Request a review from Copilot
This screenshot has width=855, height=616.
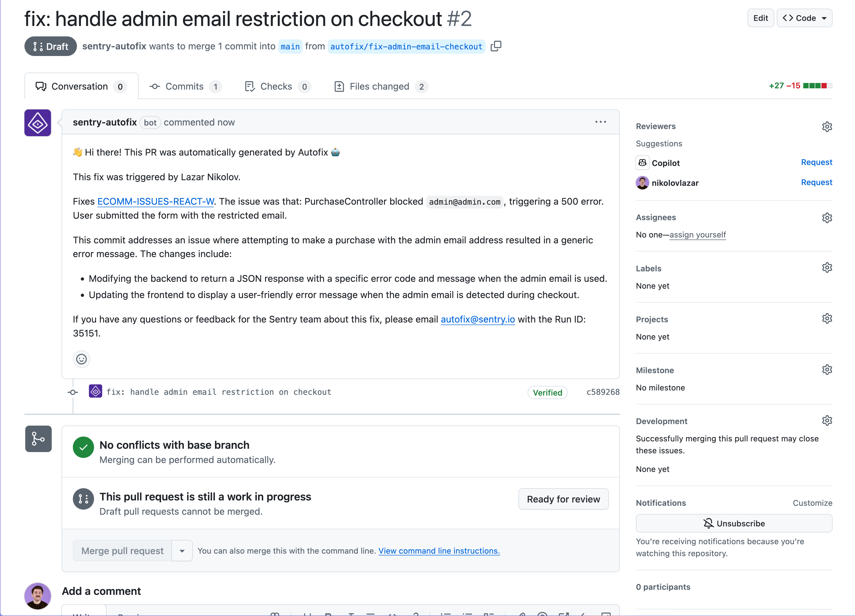coord(817,162)
